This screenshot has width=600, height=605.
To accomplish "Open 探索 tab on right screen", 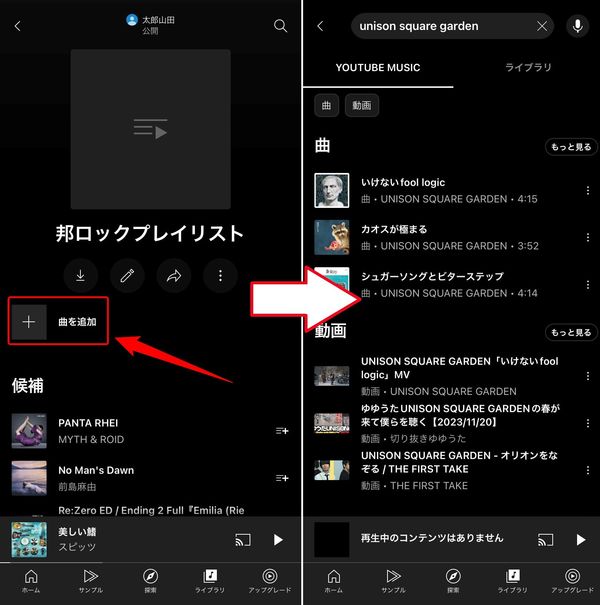I will [x=453, y=581].
